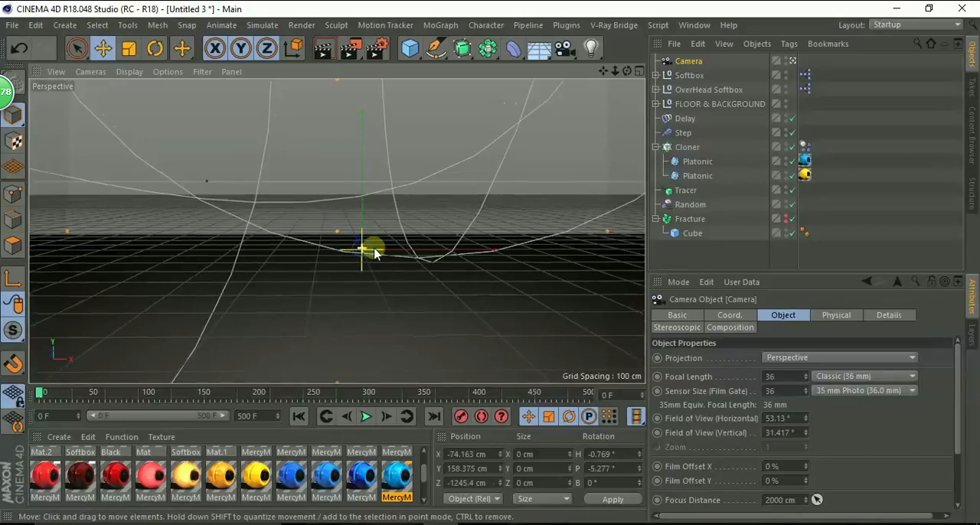This screenshot has width=980, height=525.
Task: Open Edit Render Settings icon
Action: (377, 49)
